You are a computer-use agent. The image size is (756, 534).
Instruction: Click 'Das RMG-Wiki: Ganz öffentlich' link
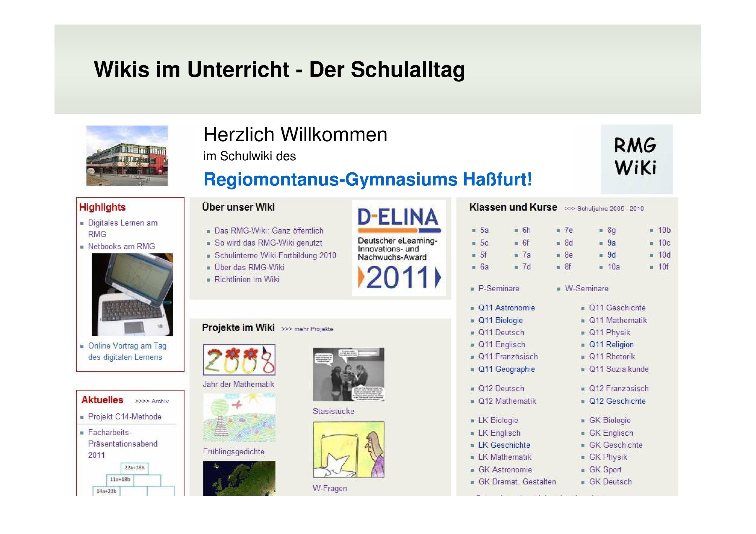269,231
